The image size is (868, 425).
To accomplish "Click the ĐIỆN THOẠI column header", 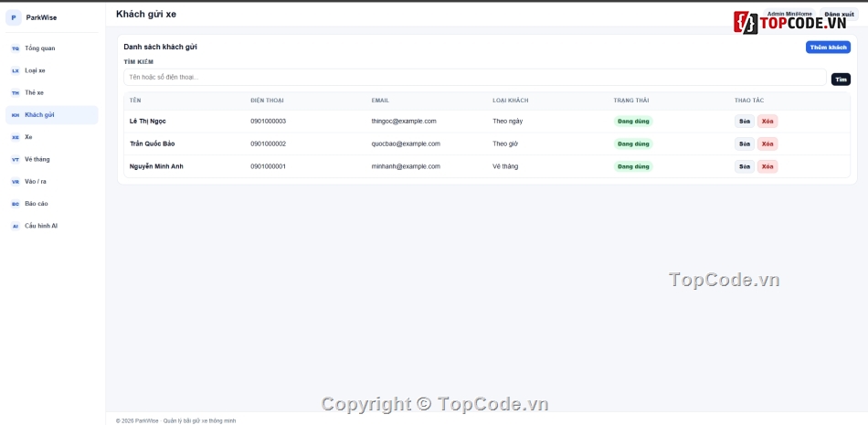I will 268,101.
